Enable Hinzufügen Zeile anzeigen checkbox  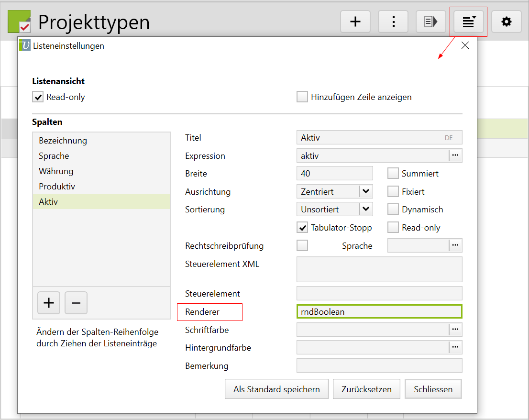tap(302, 97)
